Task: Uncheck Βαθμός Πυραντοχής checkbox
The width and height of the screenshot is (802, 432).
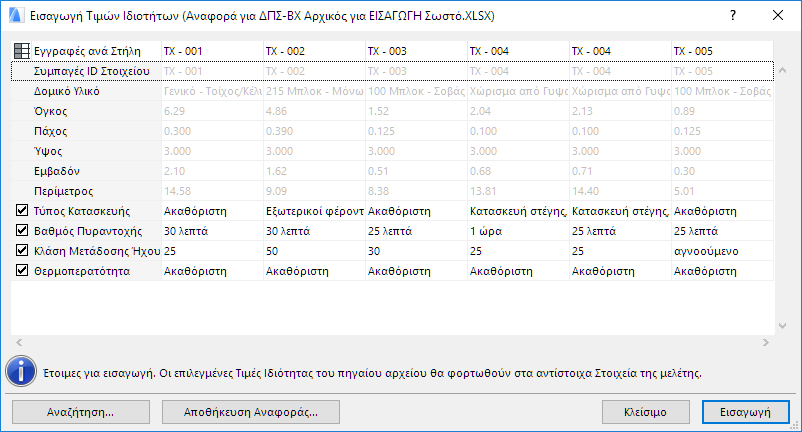Action: click(21, 231)
